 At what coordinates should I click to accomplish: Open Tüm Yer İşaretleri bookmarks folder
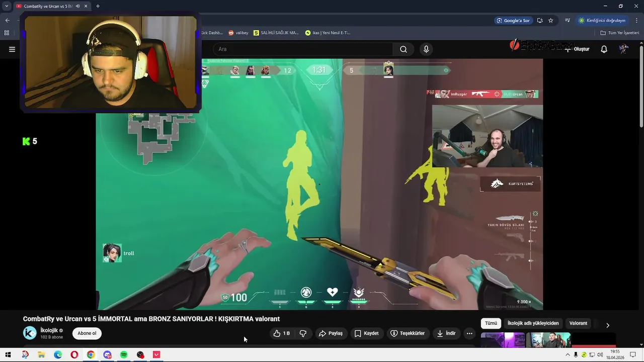pos(619,33)
